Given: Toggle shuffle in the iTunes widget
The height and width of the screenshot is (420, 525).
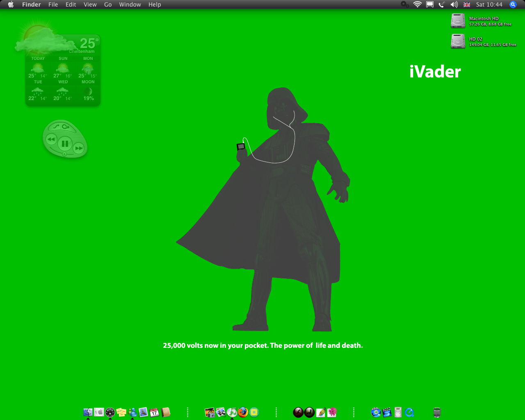Looking at the screenshot, I should [57, 126].
